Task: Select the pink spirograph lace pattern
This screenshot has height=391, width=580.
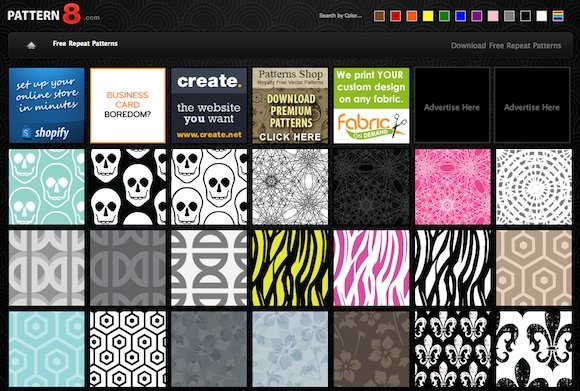Action: point(453,187)
